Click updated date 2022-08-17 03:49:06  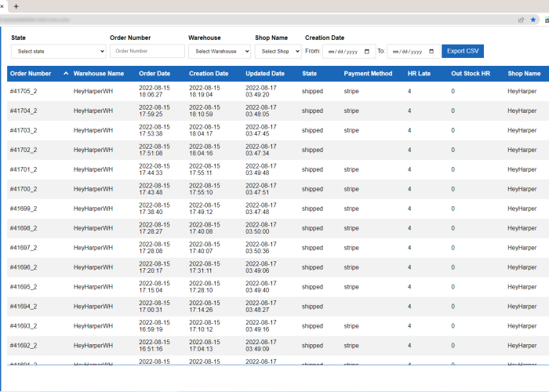click(x=261, y=268)
